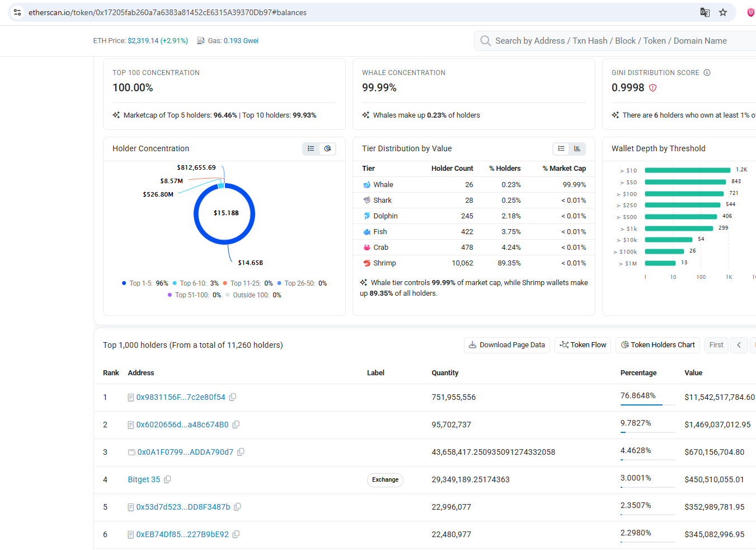Click the site settings icon in address bar
Viewport: 756px width, 550px height.
click(x=17, y=12)
